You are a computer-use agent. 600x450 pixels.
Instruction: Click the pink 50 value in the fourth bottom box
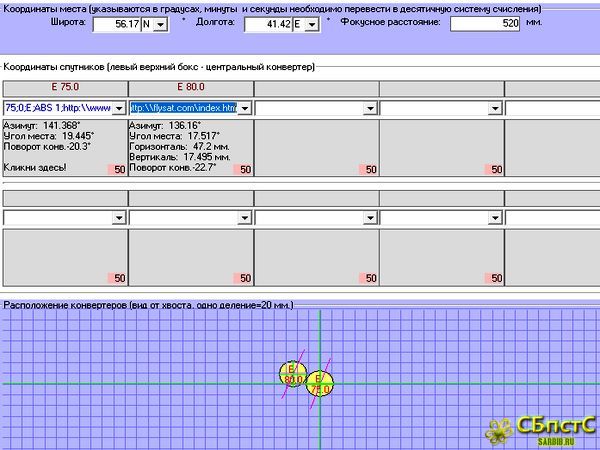[494, 278]
